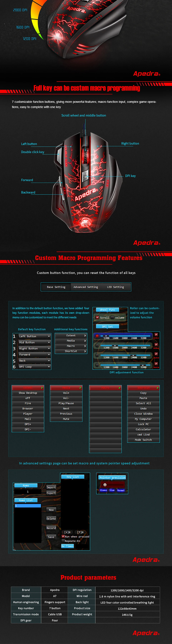Expand the Back key dropdown
Viewport: 172px width, 644px height.
pyautogui.click(x=49, y=361)
